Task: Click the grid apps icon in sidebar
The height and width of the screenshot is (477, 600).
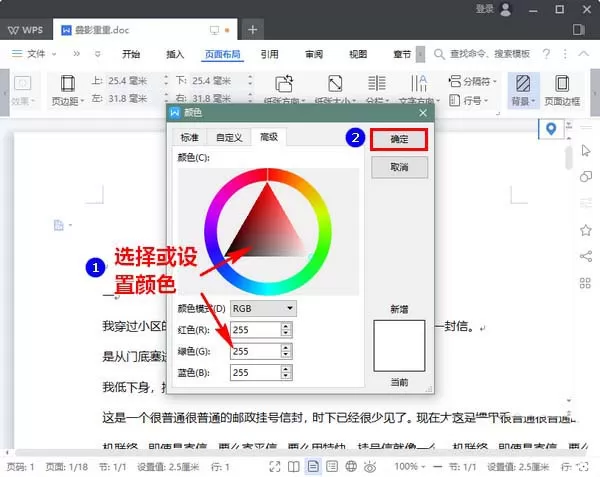Action: point(585,283)
